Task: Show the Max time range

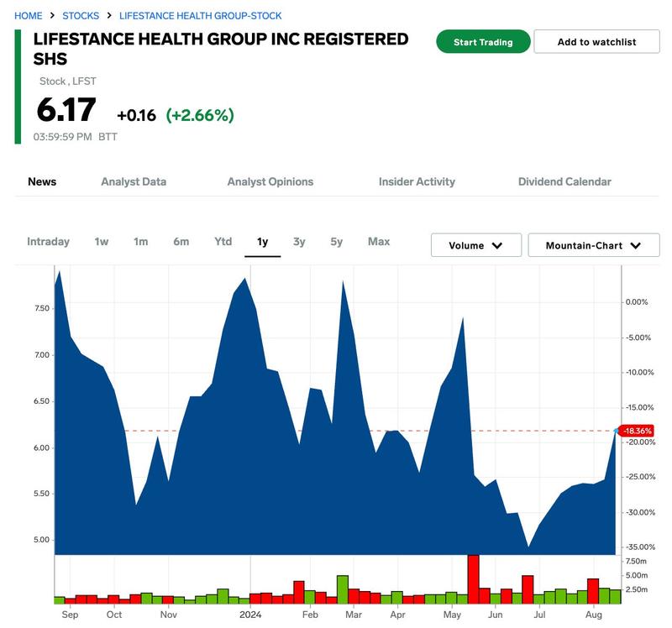Action: coord(379,242)
